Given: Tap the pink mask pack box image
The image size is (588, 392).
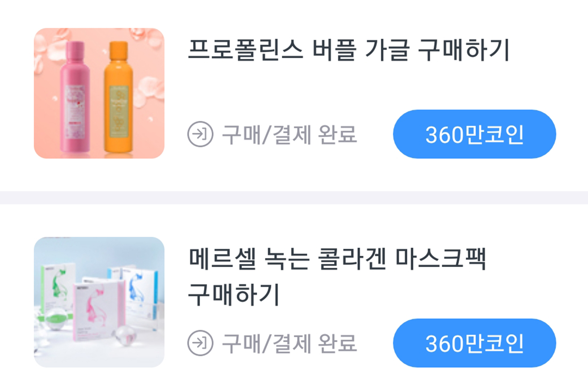Looking at the screenshot, I should [99, 310].
